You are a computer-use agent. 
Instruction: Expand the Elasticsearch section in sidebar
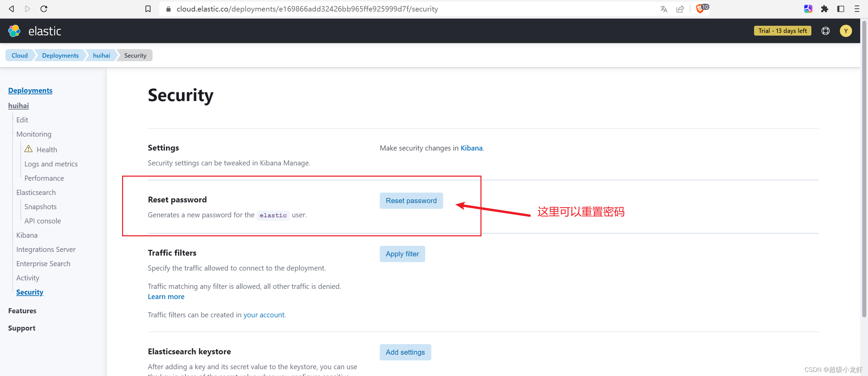(35, 192)
